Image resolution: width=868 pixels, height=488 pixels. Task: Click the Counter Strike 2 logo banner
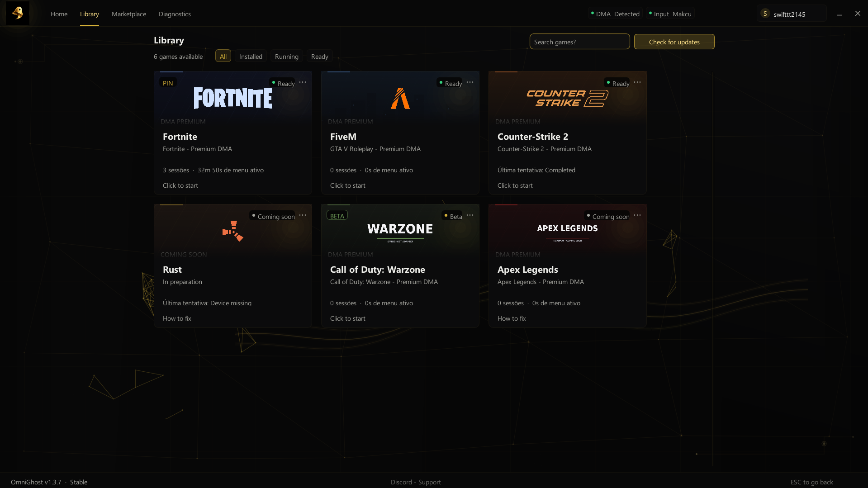coord(567,98)
